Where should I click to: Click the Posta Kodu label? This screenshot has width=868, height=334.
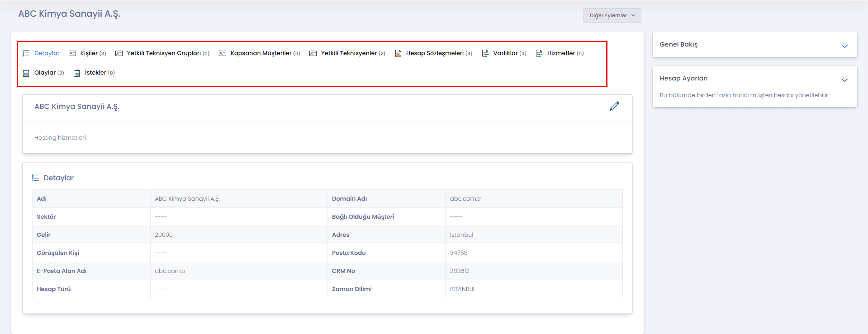(349, 253)
